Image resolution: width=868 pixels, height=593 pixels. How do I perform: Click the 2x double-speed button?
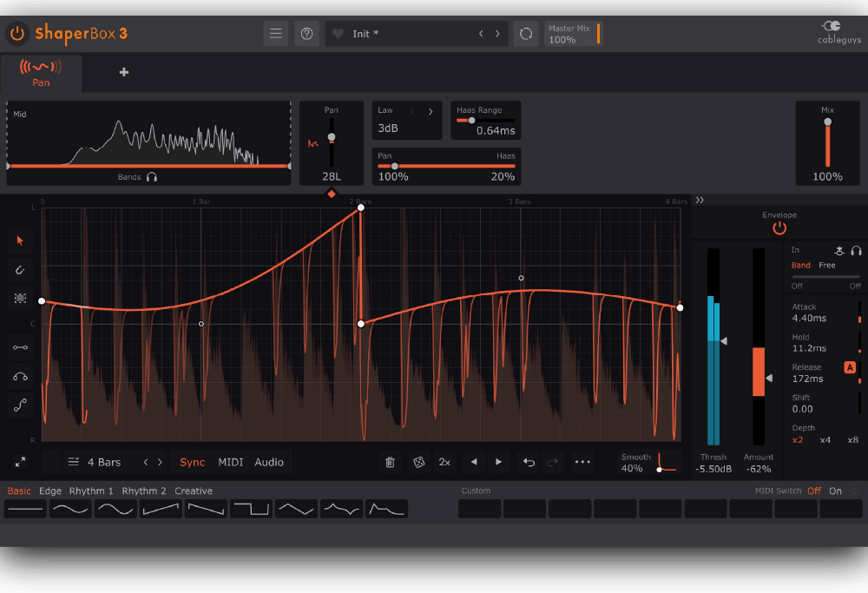coord(444,462)
